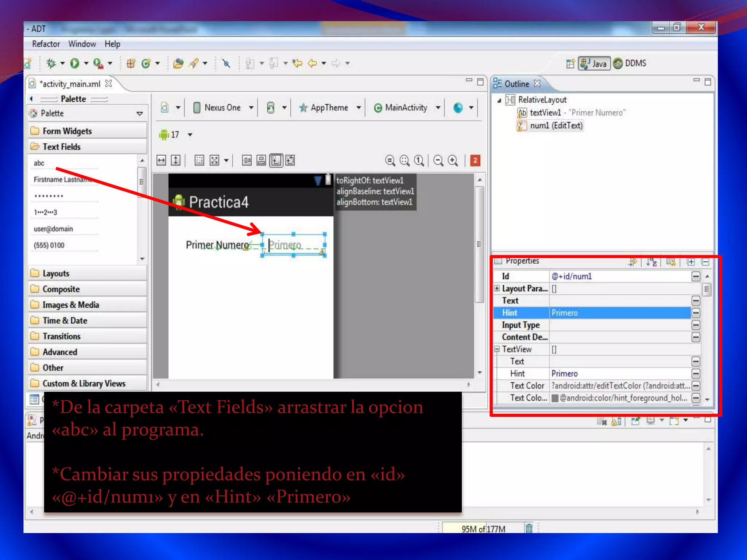Toggle fill width layout button

pyautogui.click(x=161, y=160)
